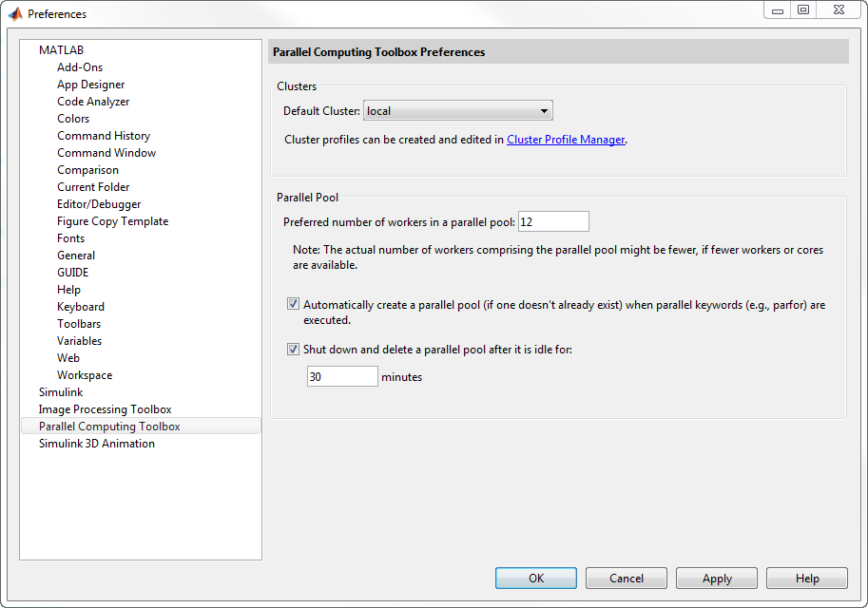The image size is (868, 608).
Task: Click the MATLAB logo icon in title bar
Action: (15, 14)
